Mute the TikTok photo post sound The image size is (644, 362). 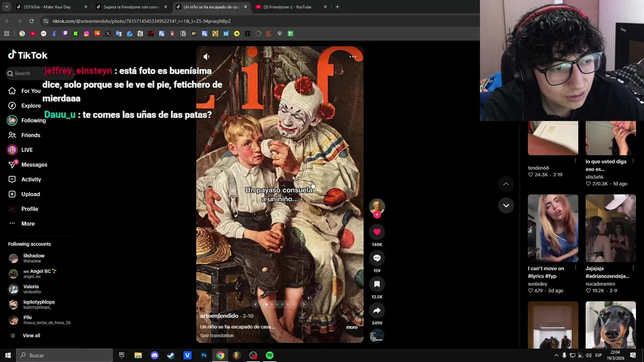click(206, 57)
